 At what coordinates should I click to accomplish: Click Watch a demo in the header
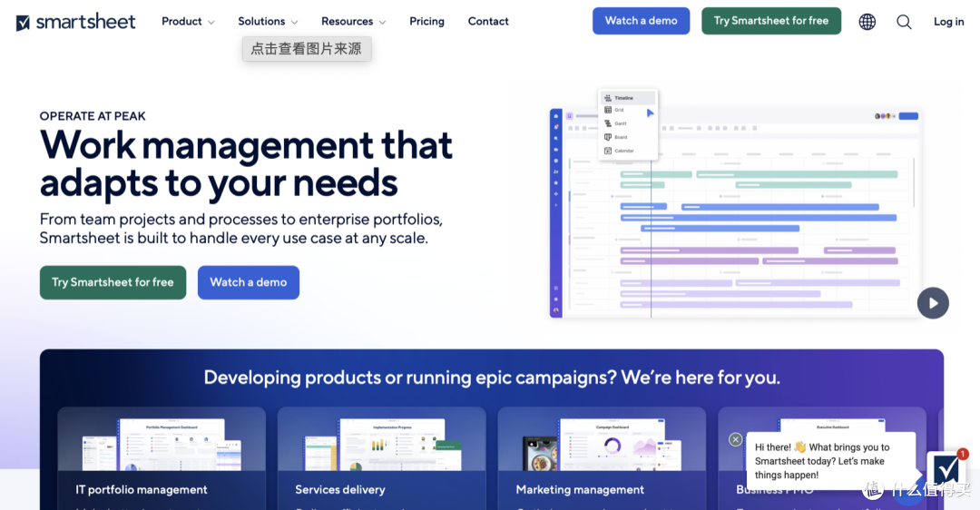(641, 21)
